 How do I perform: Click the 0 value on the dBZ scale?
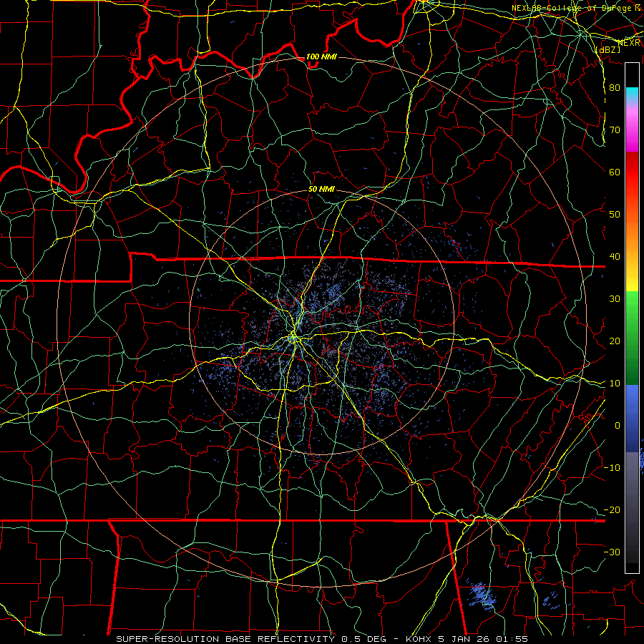(x=617, y=426)
